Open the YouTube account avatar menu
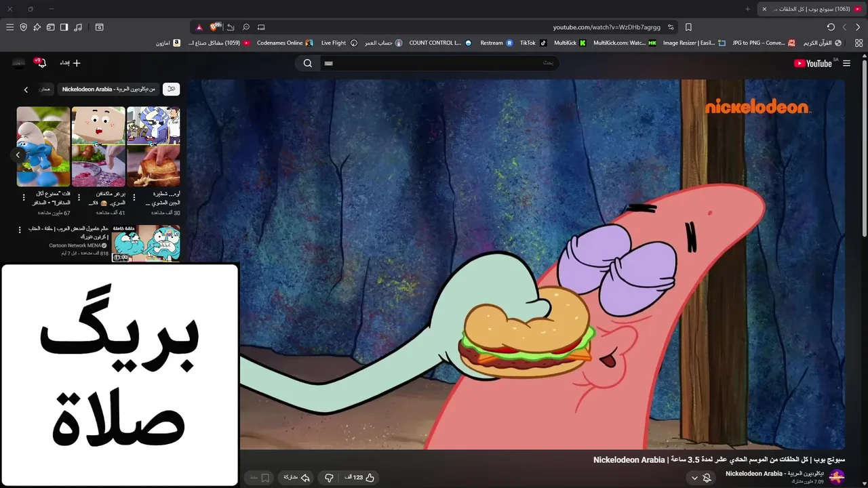868x488 pixels. pos(18,63)
